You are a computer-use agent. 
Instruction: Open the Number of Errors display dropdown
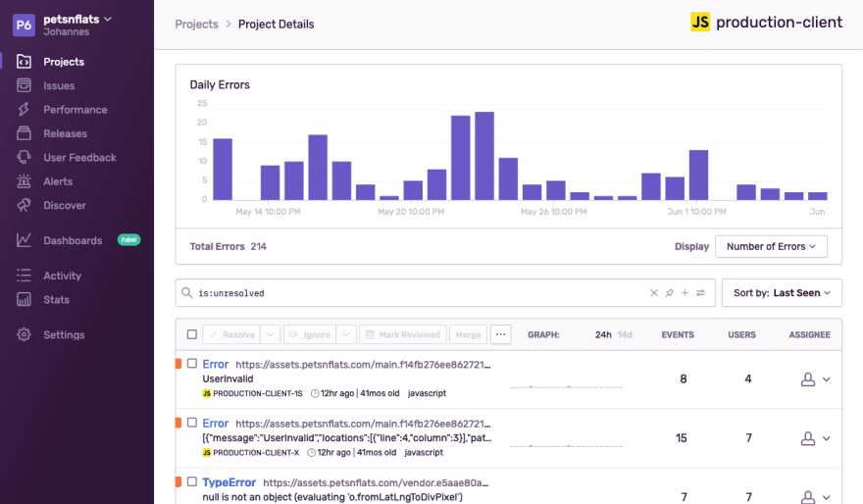pyautogui.click(x=771, y=246)
